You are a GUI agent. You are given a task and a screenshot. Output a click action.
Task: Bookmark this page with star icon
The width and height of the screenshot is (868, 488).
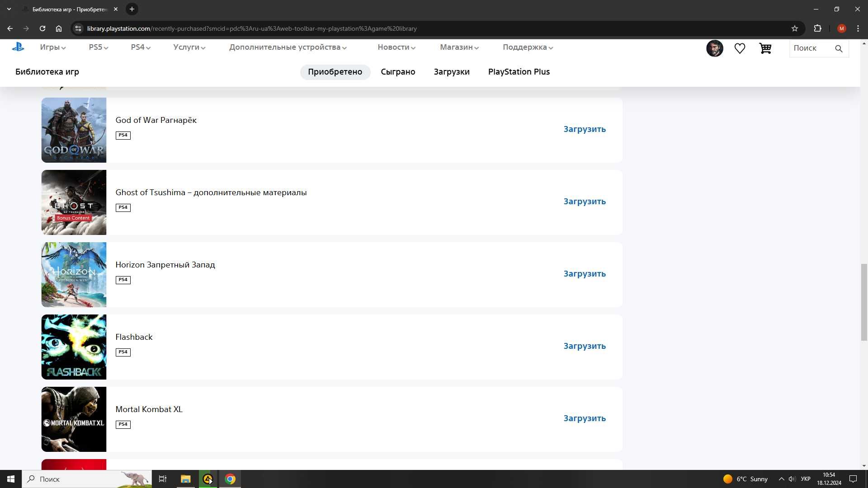coord(795,28)
